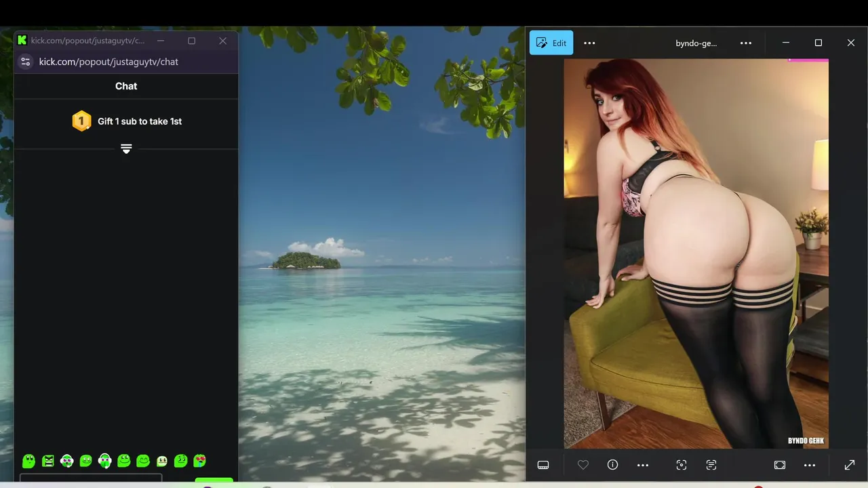
Task: Click the 'Gift 1 sub to take 1st' text
Action: click(140, 121)
